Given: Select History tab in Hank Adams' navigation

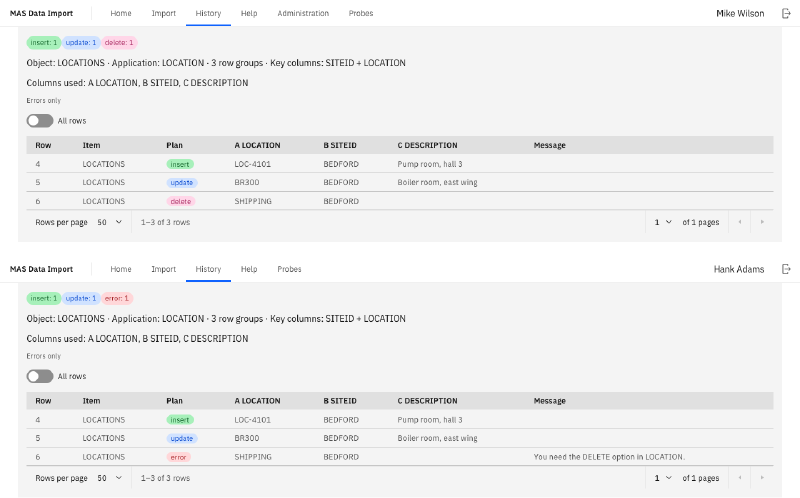Looking at the screenshot, I should pyautogui.click(x=208, y=269).
